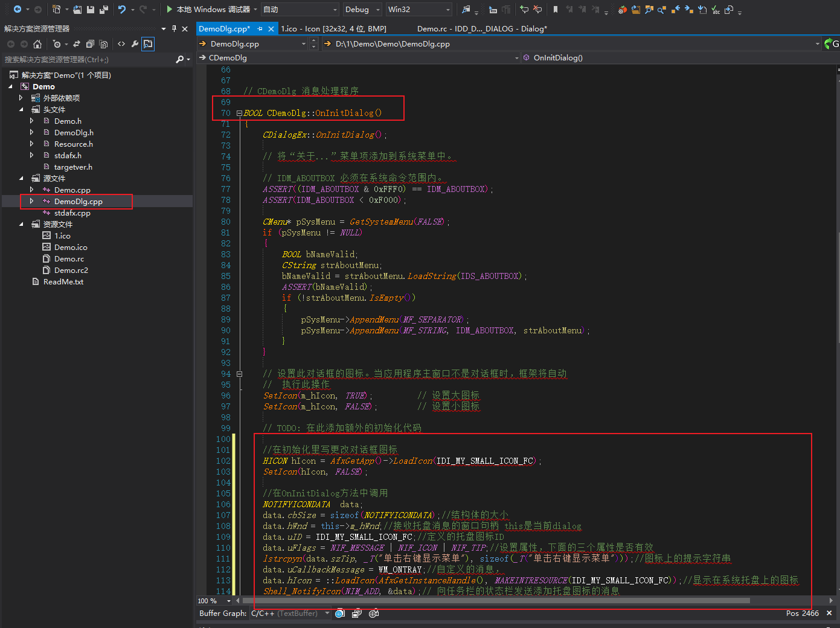Viewport: 840px width, 628px height.
Task: Pin the DemoDlg.cpp* tab
Action: point(260,28)
